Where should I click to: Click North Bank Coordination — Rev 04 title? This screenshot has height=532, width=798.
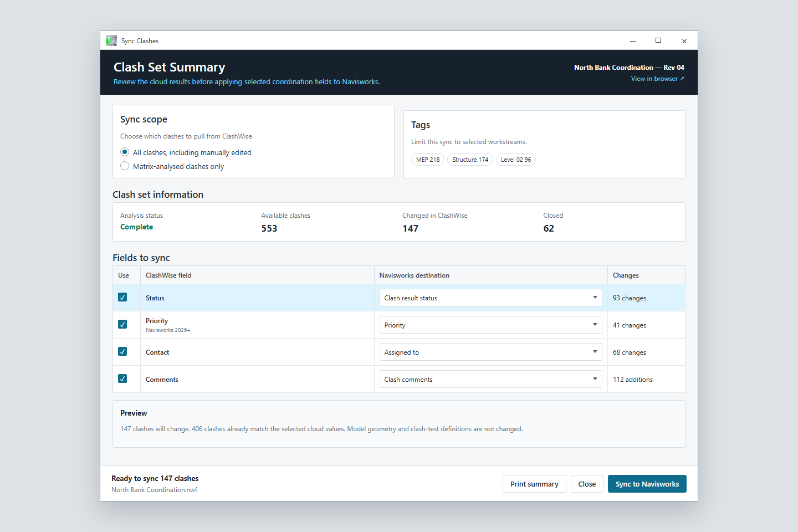pyautogui.click(x=629, y=68)
